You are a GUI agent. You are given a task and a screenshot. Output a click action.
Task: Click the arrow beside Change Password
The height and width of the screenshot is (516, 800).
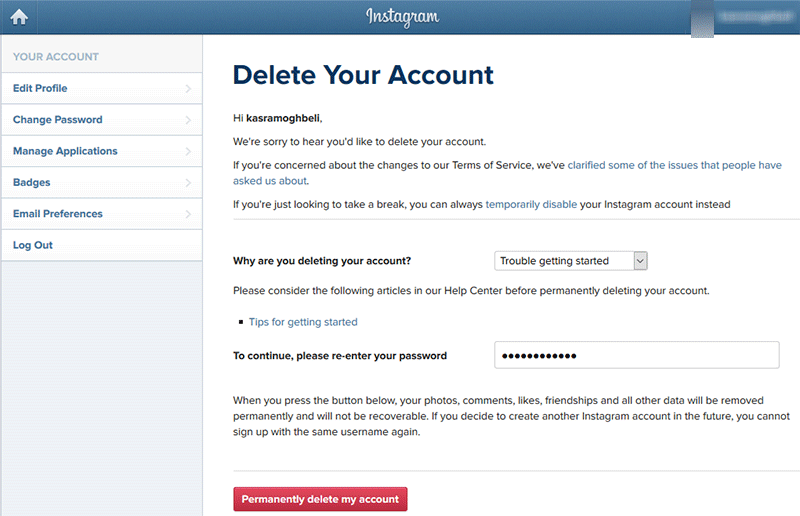click(x=188, y=120)
